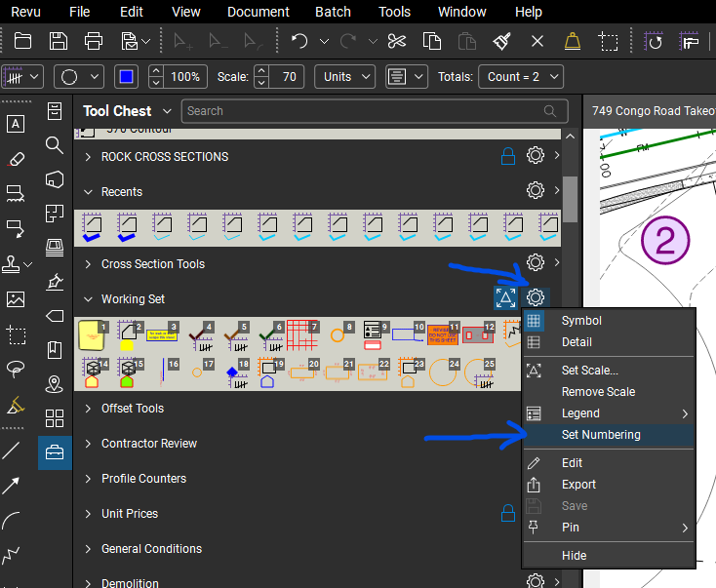Click the Tool Chest vertical scrollbar thumb
This screenshot has height=588, width=716.
pyautogui.click(x=570, y=199)
